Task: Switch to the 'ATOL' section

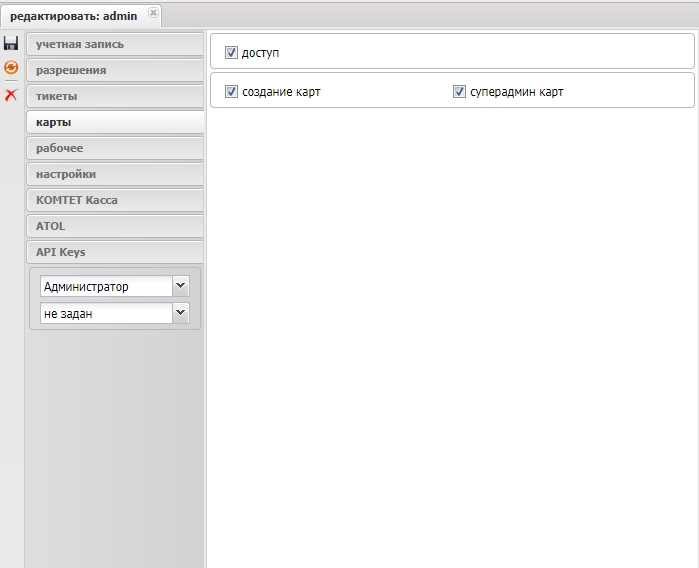Action: point(115,226)
